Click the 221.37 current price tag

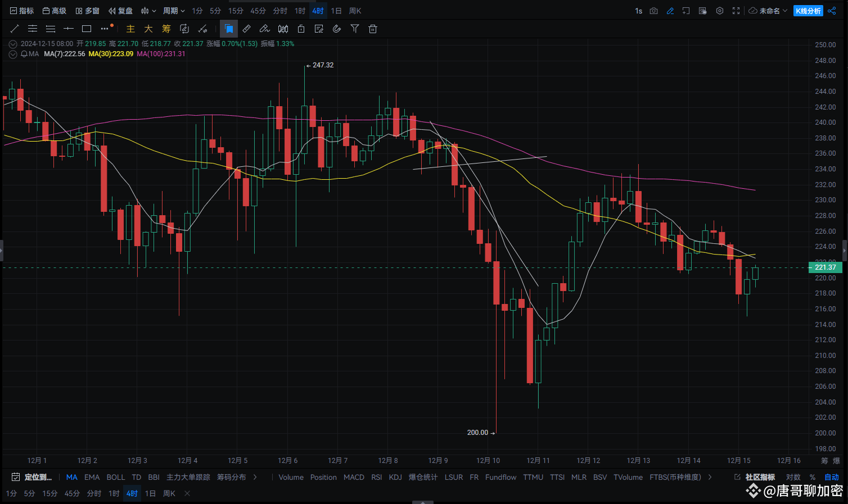pyautogui.click(x=826, y=267)
